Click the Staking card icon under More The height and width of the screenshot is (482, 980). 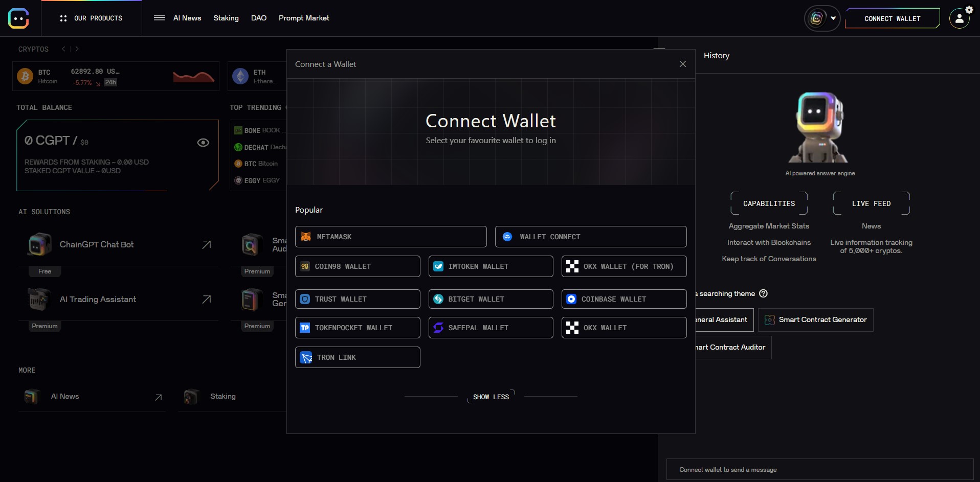(x=191, y=396)
